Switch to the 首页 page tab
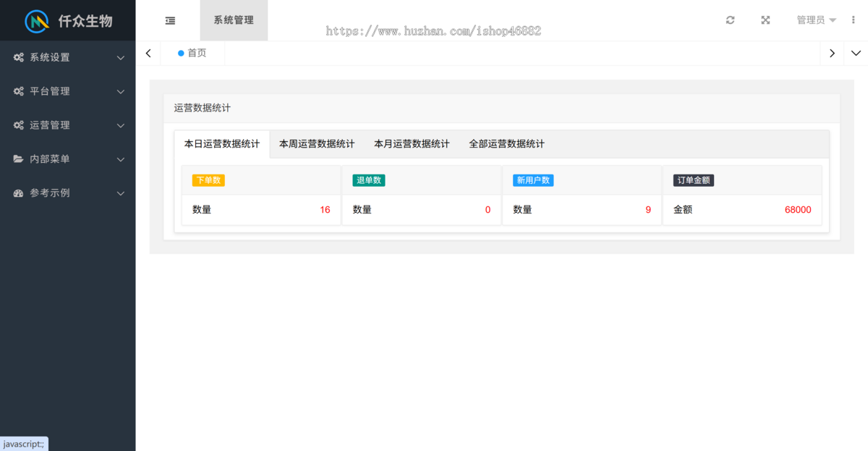This screenshot has width=868, height=451. click(192, 53)
